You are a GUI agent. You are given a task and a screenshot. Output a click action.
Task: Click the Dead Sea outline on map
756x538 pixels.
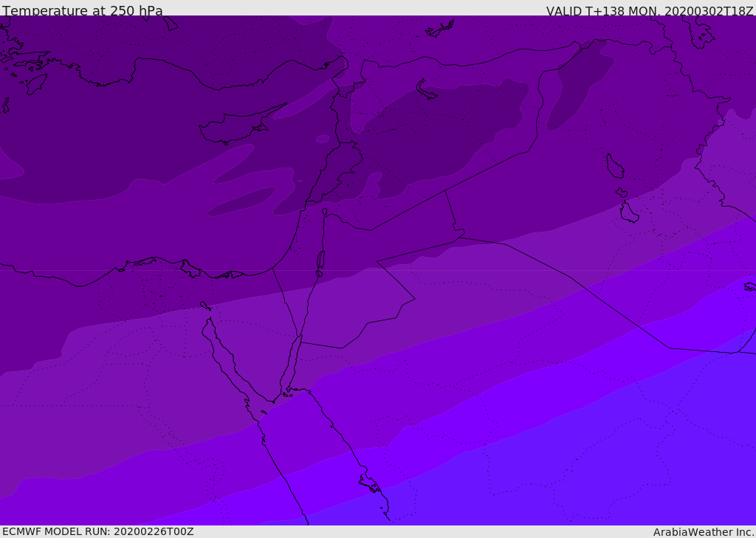pyautogui.click(x=320, y=263)
